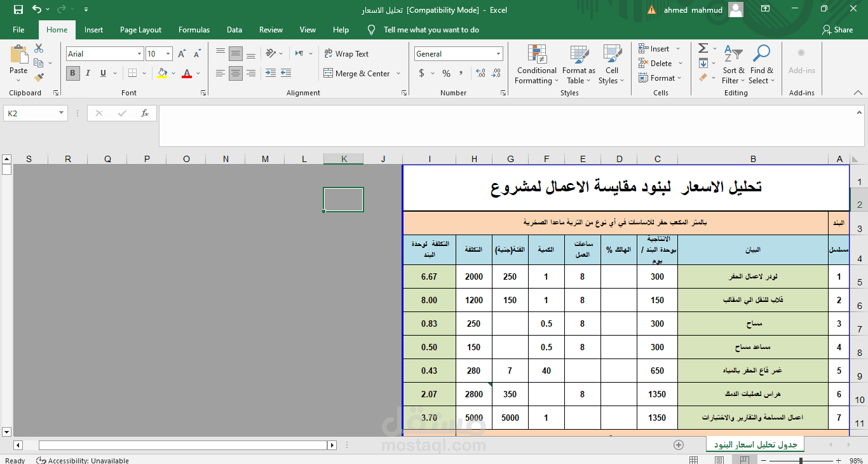This screenshot has width=868, height=464.
Task: Open Conditional Formatting menu
Action: [536, 64]
